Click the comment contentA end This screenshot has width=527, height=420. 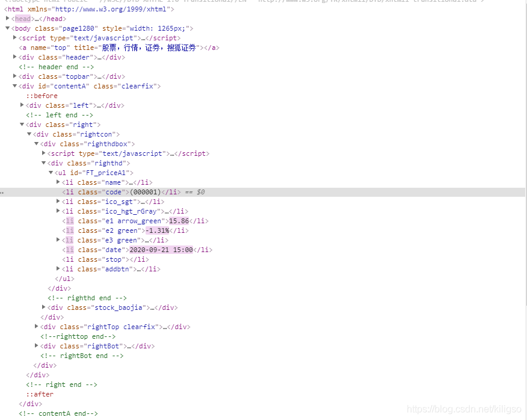(x=58, y=413)
